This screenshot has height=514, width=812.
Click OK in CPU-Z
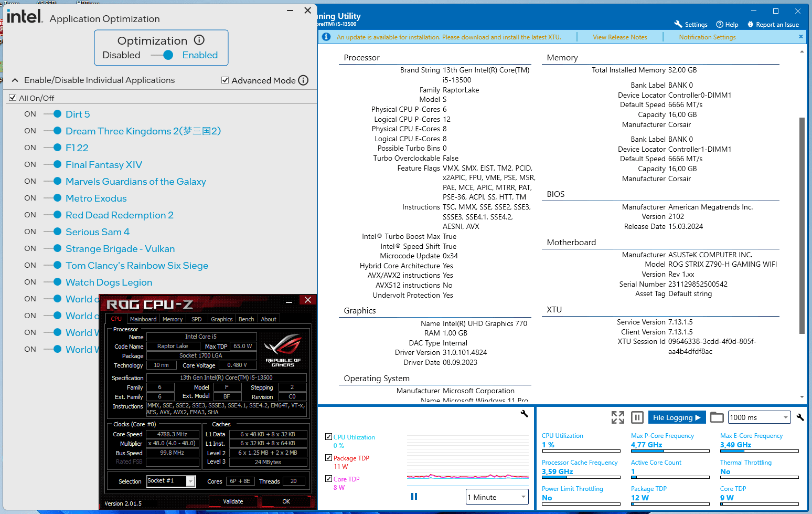click(x=286, y=501)
